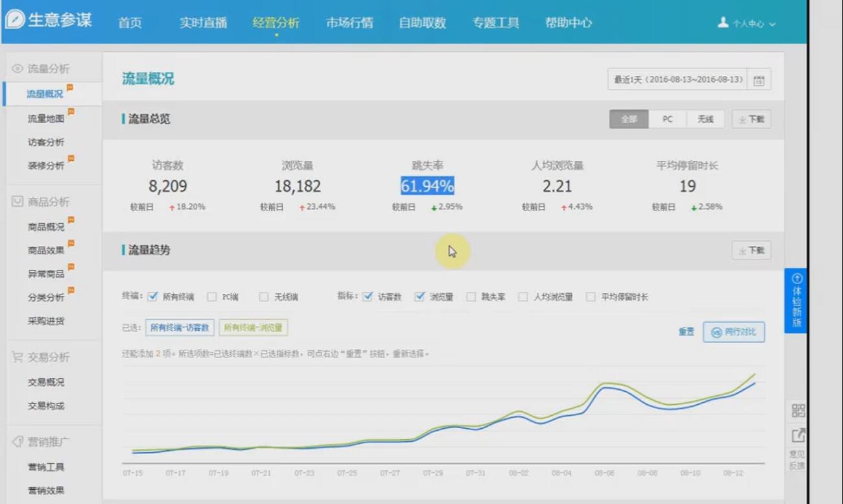Image resolution: width=843 pixels, height=504 pixels.
Task: Click the QR code icon on right edge
Action: coord(798,410)
